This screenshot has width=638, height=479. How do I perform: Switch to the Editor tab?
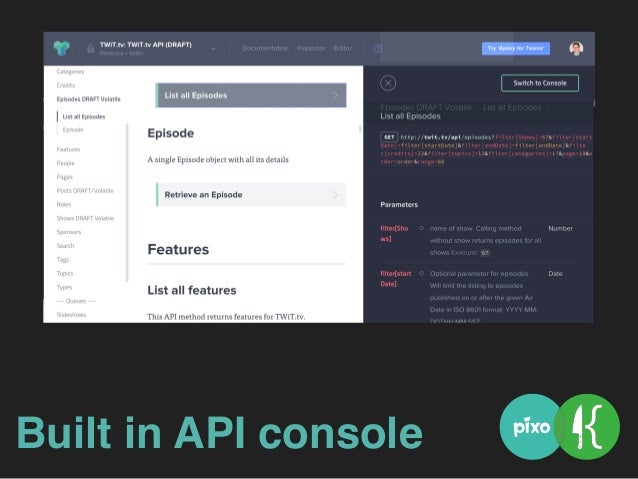coord(343,48)
